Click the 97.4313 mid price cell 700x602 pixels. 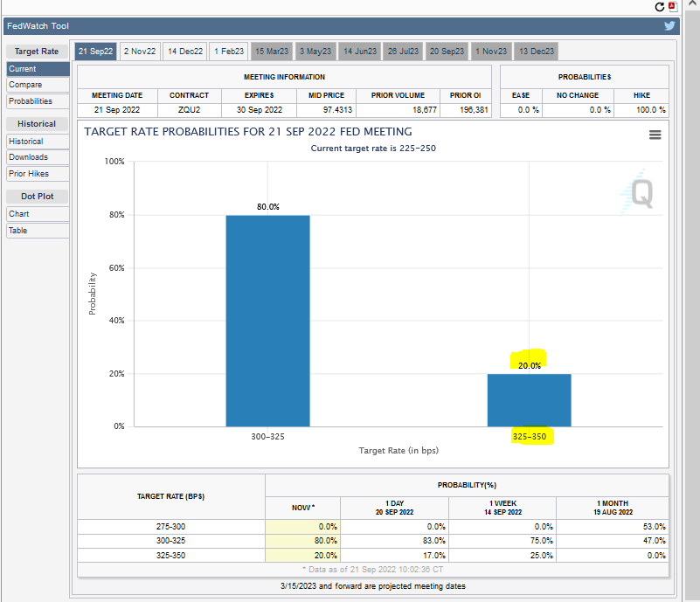(326, 110)
